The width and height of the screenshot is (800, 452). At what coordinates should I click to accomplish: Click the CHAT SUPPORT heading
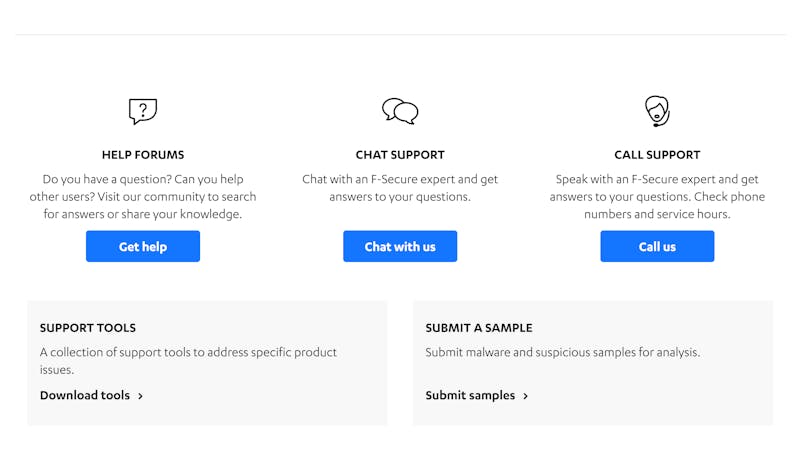click(x=400, y=155)
